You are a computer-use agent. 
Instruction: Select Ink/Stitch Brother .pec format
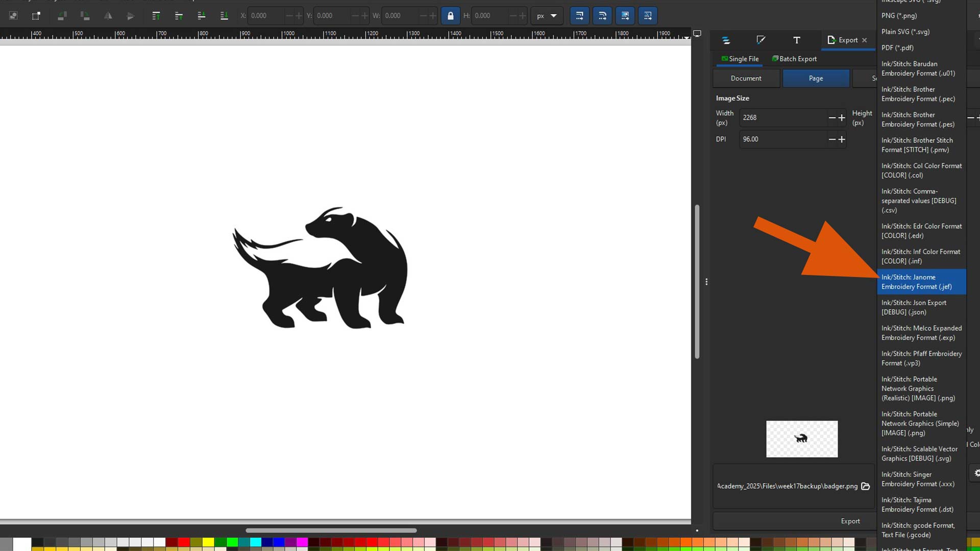tap(921, 94)
